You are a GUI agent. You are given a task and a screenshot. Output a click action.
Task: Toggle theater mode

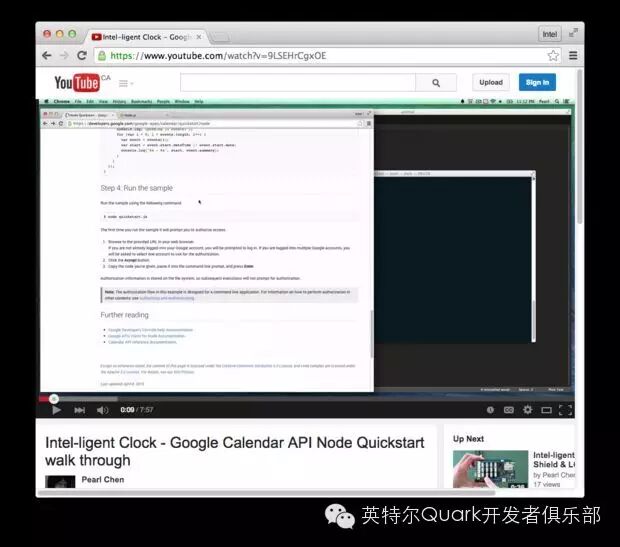point(546,410)
